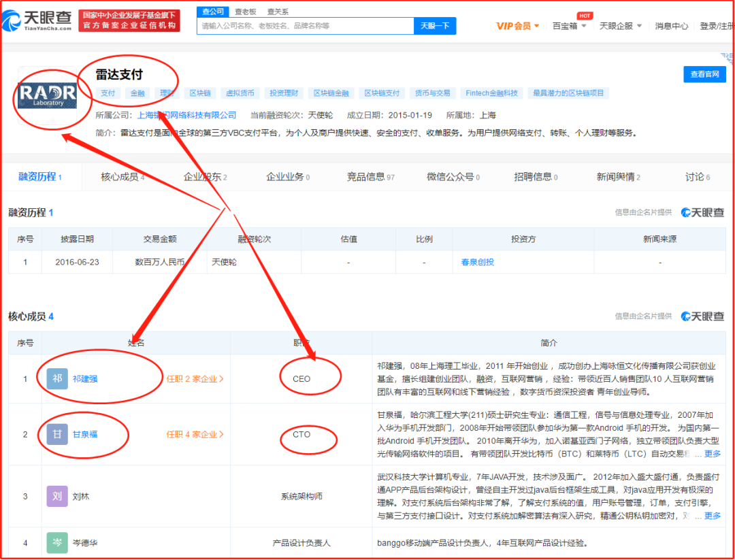Expand 任职 4 家企业 for 甘泉福
Viewport: 735px width, 560px height.
coord(195,434)
